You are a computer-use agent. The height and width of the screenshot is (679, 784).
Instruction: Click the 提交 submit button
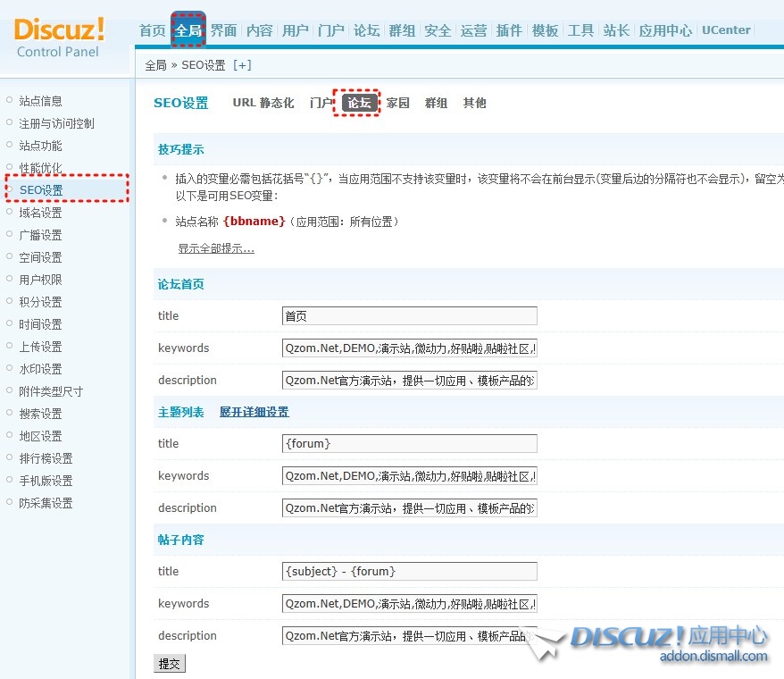click(x=169, y=664)
